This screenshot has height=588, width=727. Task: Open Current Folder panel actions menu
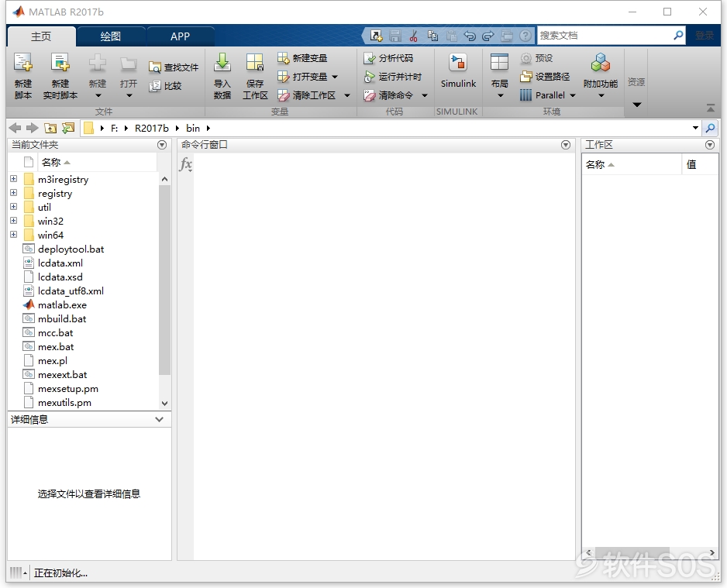[x=162, y=145]
